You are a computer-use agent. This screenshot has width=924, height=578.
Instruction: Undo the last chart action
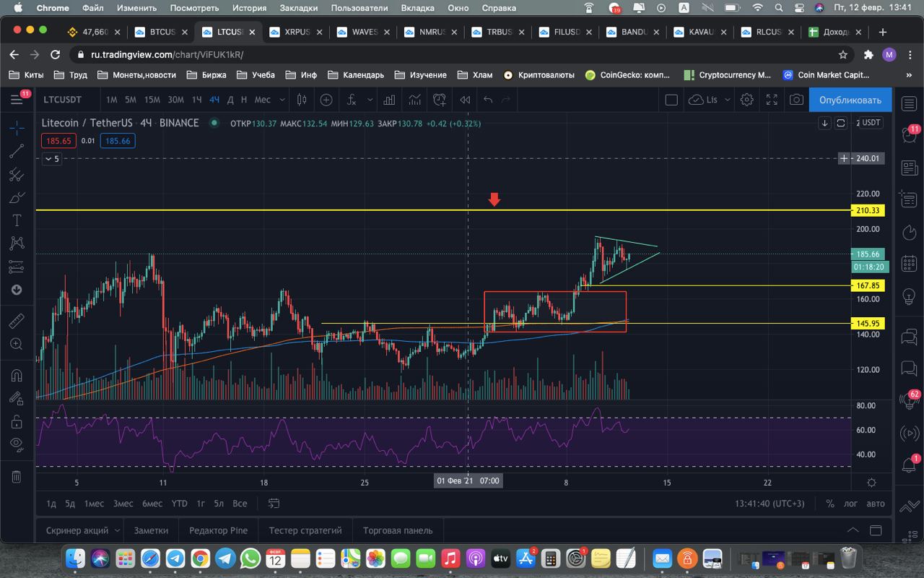[488, 100]
